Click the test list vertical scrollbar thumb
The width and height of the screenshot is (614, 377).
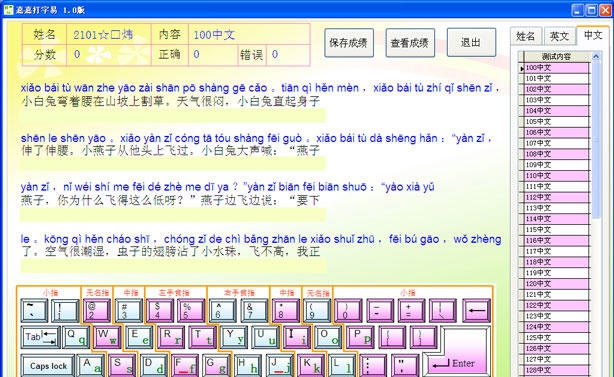point(596,140)
